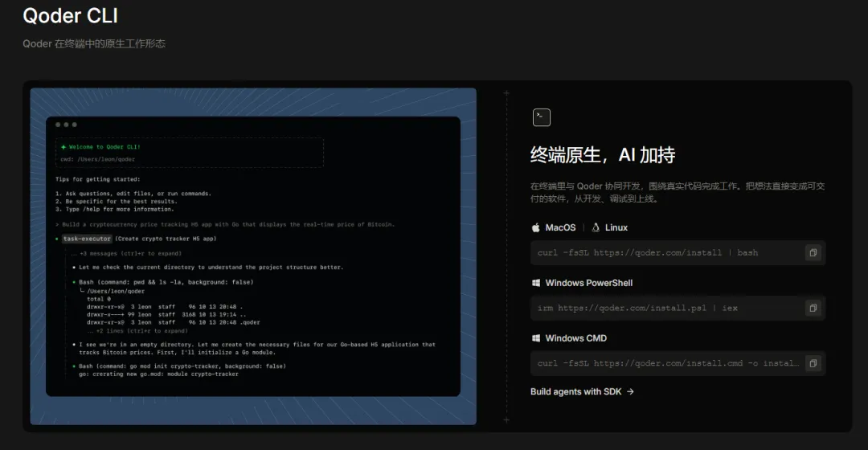Click the description paragraph 在终端里与 Qoder 协同开发
Viewport: 868px width, 450px height.
tap(677, 192)
